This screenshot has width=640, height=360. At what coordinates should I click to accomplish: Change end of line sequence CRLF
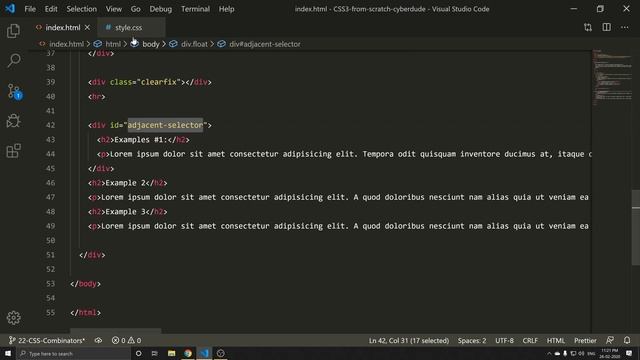[x=530, y=340]
